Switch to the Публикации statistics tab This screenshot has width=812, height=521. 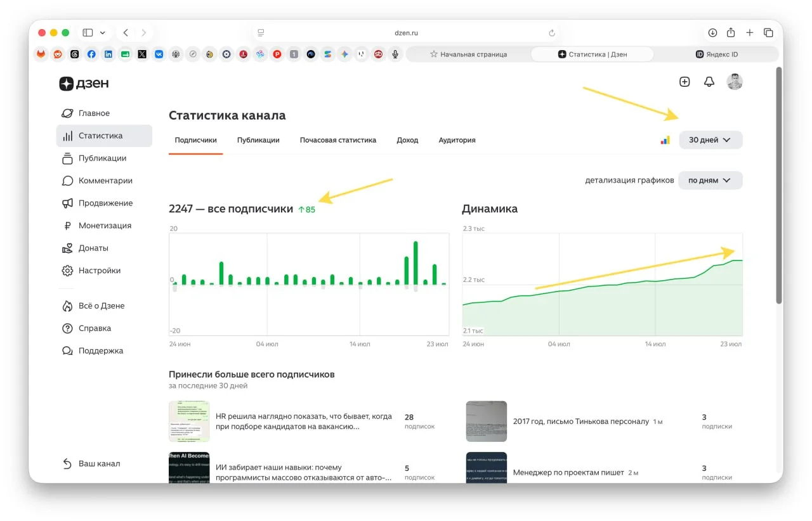click(258, 140)
